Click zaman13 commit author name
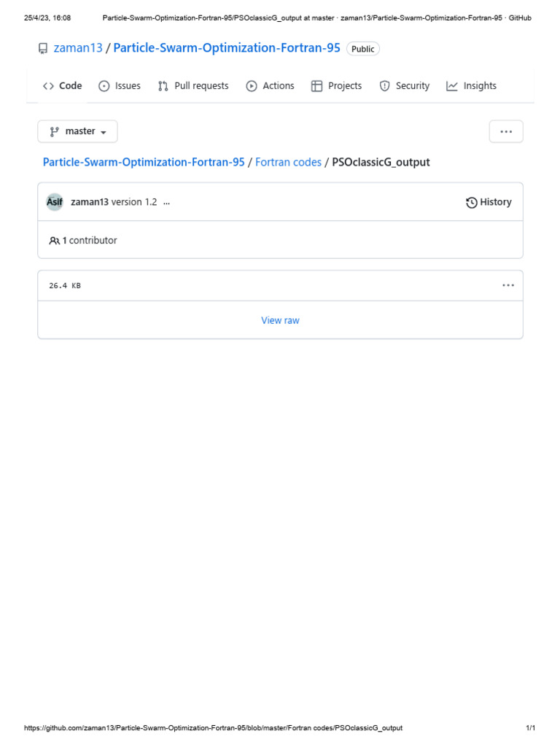The image size is (560, 747). (x=89, y=202)
